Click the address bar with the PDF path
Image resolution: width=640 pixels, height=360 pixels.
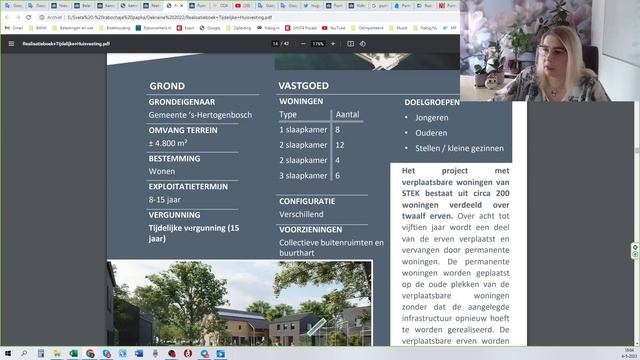coord(245,18)
